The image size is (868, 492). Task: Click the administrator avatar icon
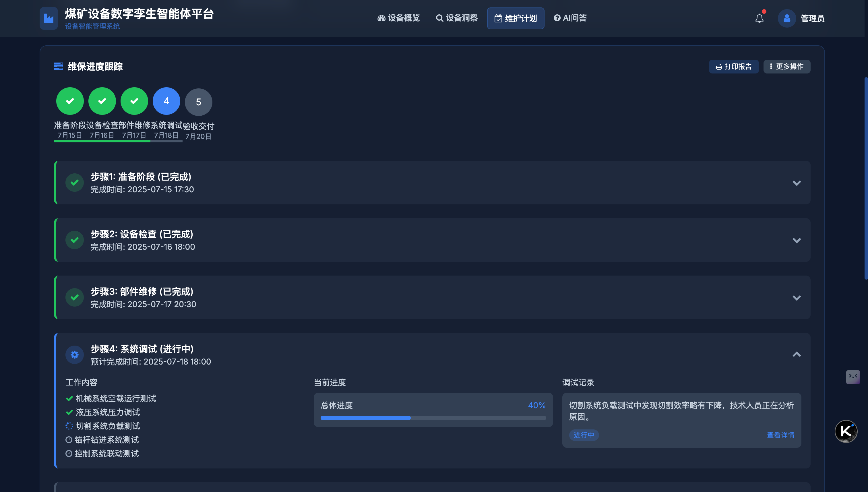[786, 18]
